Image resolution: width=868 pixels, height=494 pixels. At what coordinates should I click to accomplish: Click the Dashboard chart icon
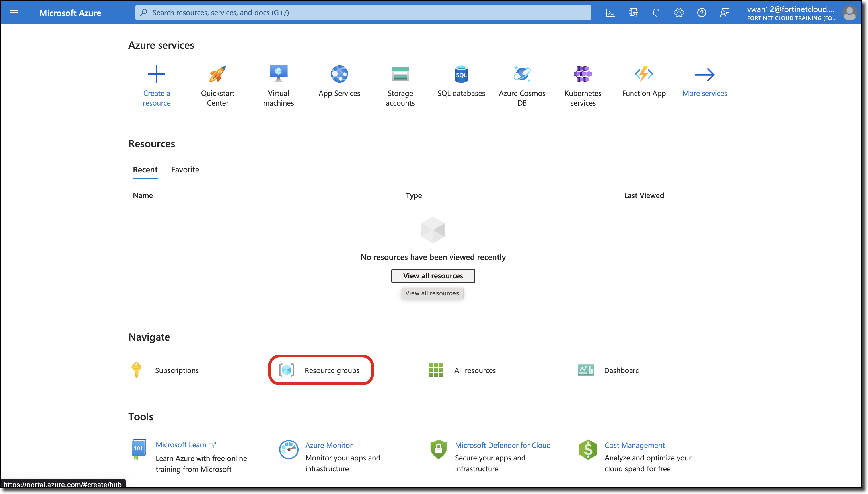click(586, 370)
